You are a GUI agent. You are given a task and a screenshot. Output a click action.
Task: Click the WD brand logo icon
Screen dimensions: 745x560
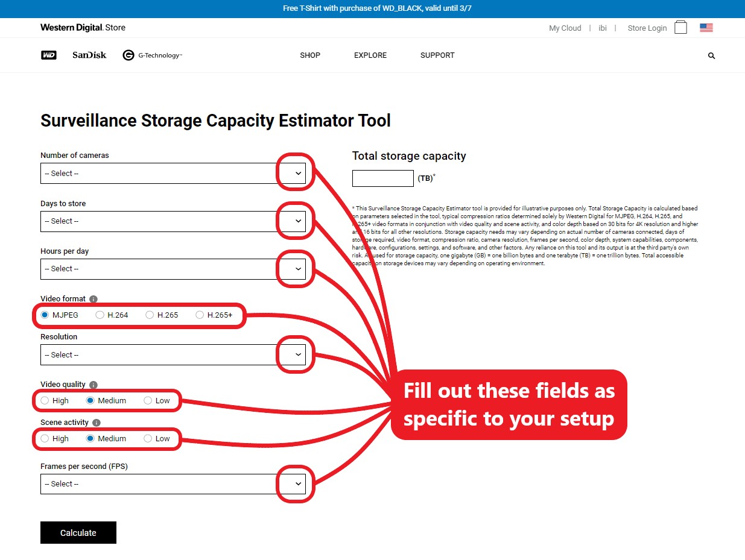pyautogui.click(x=48, y=55)
